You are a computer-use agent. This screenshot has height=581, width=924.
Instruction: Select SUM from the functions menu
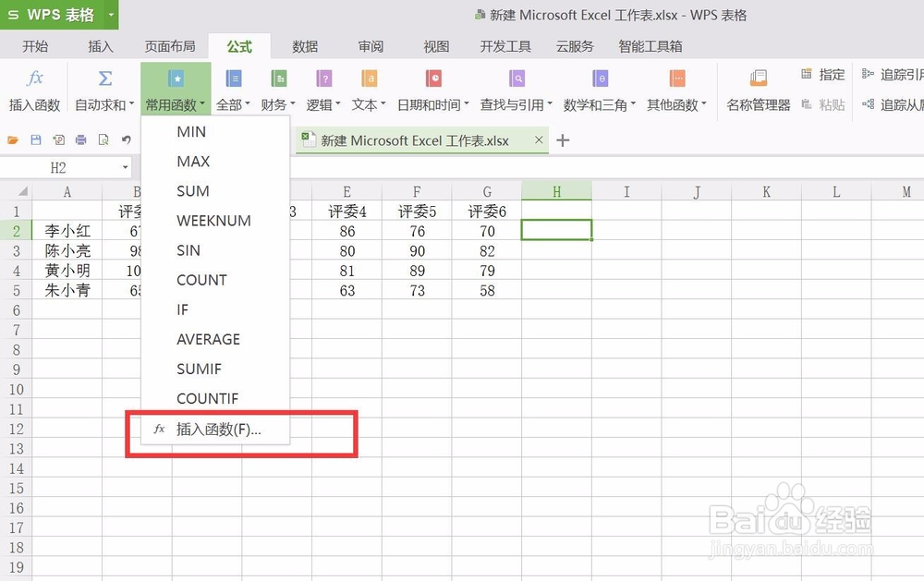coord(192,191)
